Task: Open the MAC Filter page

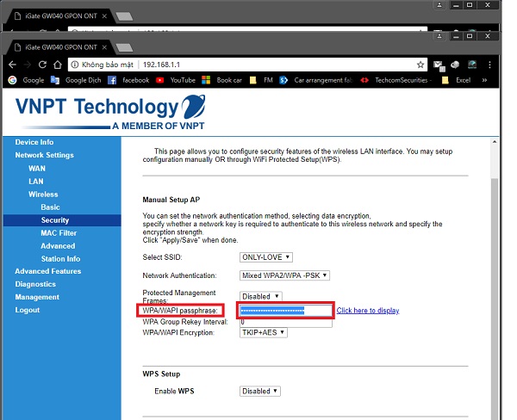Action: [x=59, y=233]
